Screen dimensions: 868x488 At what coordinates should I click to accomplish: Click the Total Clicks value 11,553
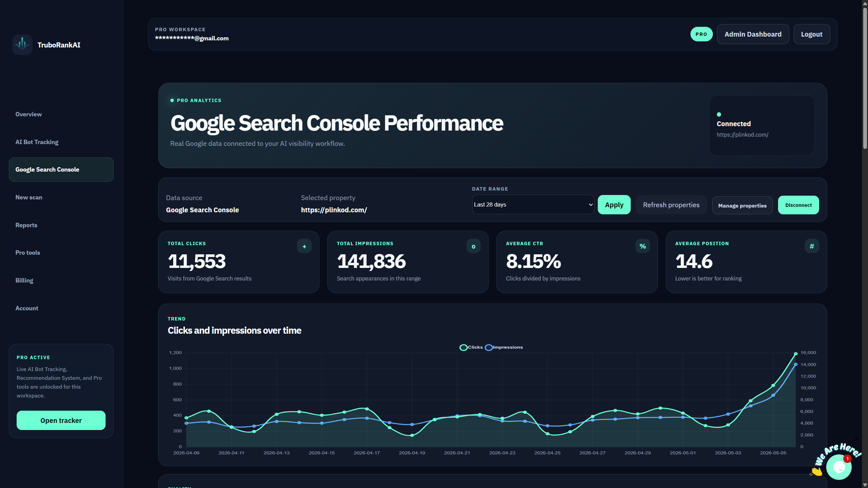[x=197, y=261]
